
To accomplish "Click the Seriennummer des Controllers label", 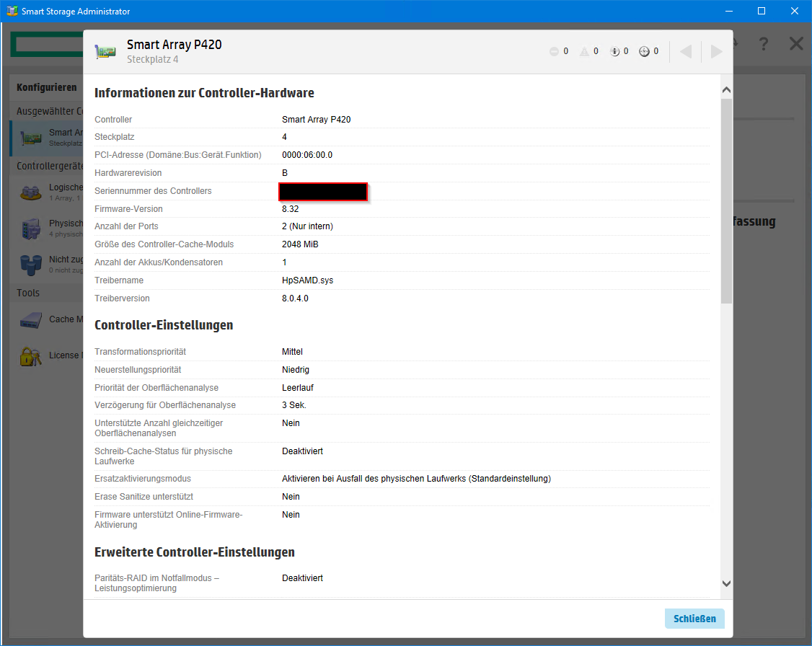I will tap(153, 190).
